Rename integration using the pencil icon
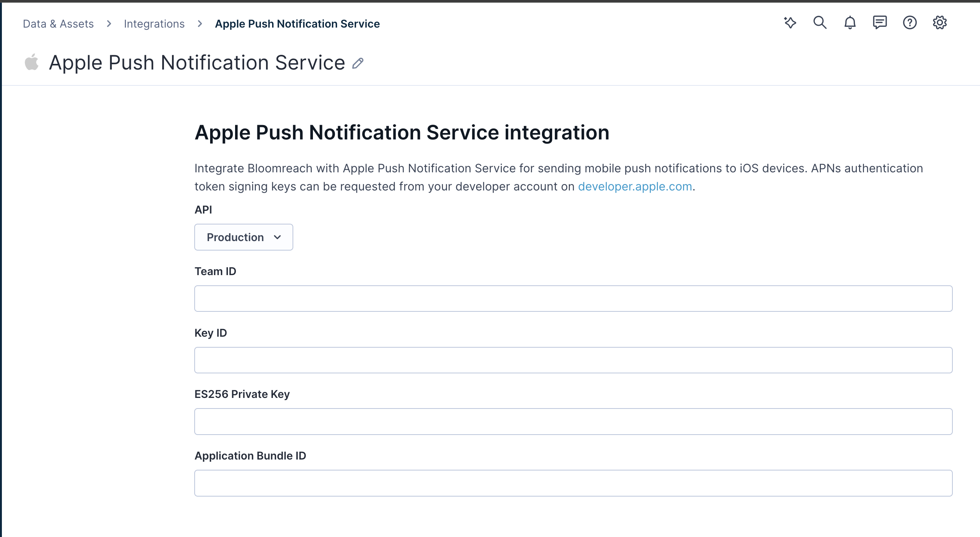This screenshot has height=537, width=980. pos(358,63)
